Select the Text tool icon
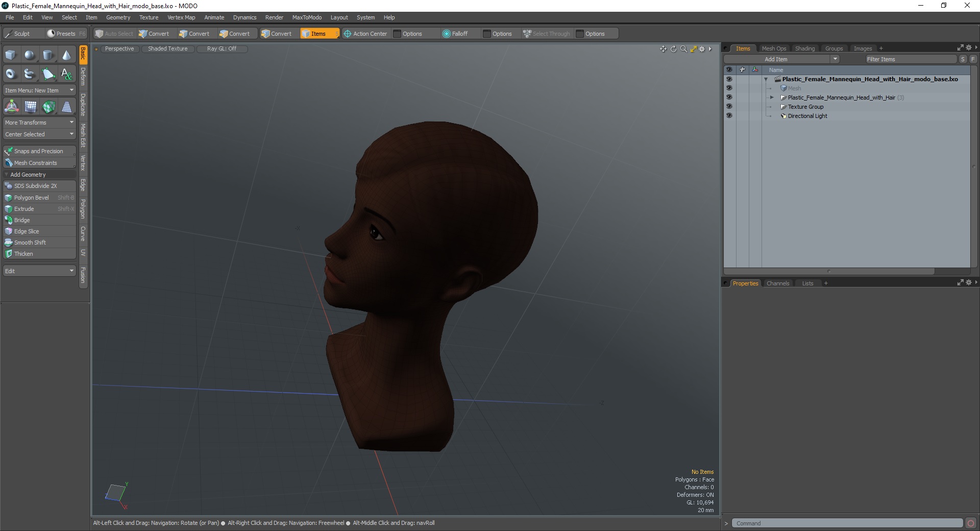Screen dimensions: 980x531 point(66,74)
